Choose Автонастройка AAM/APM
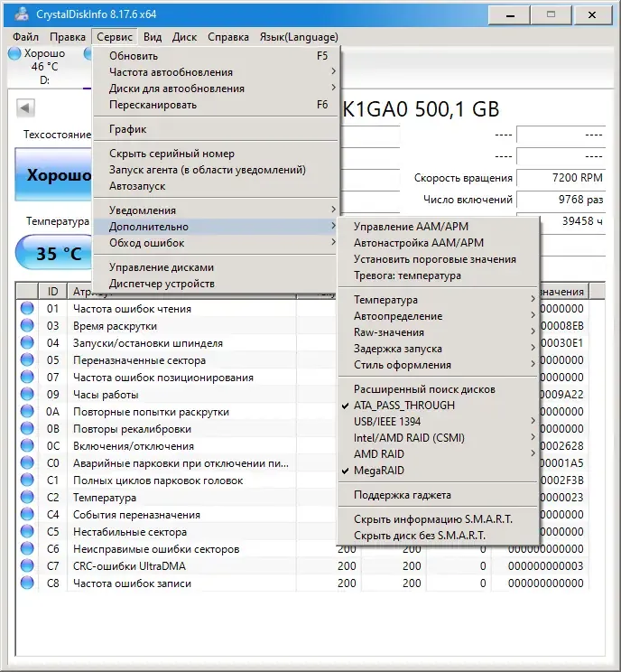Viewport: 621px width, 672px height. click(x=438, y=243)
